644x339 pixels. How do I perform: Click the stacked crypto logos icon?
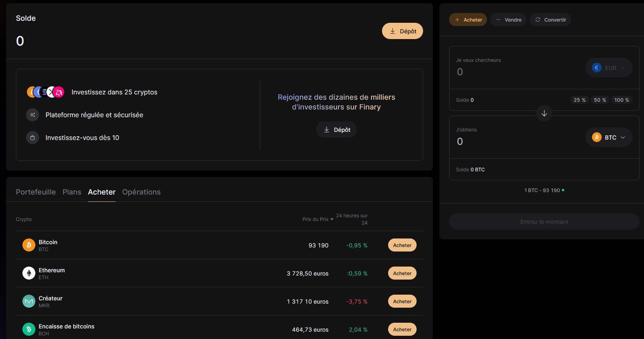pyautogui.click(x=46, y=92)
